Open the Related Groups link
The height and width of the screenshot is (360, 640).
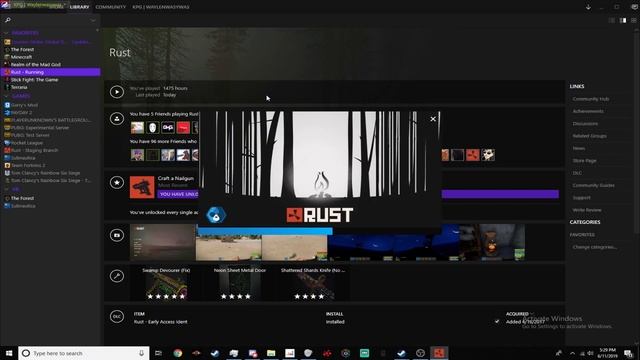[589, 136]
